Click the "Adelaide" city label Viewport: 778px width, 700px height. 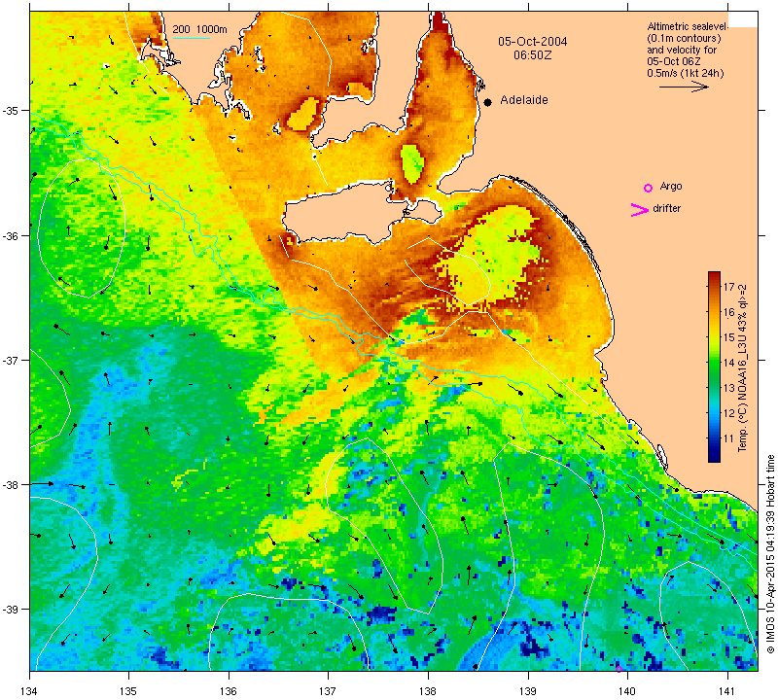click(524, 100)
